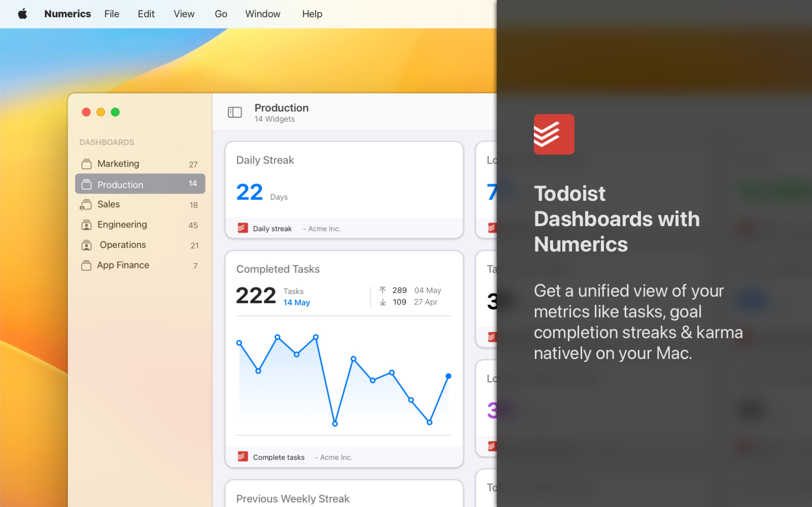Select the Production dashboard icon
Image resolution: width=812 pixels, height=507 pixels.
coord(87,184)
